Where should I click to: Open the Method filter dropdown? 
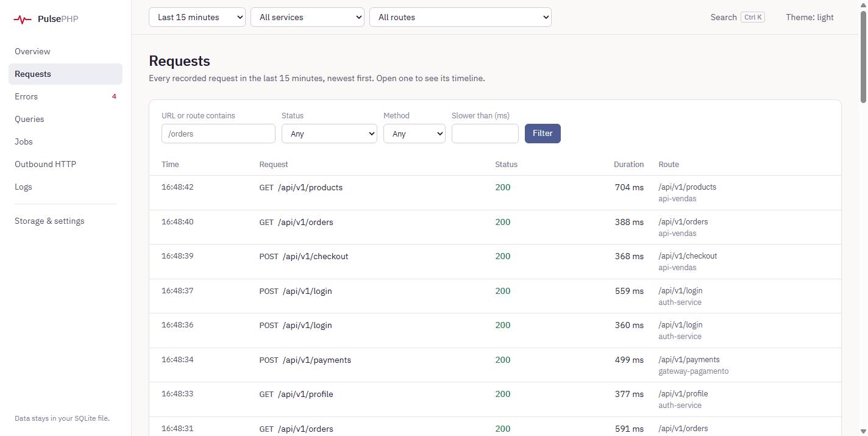point(414,134)
